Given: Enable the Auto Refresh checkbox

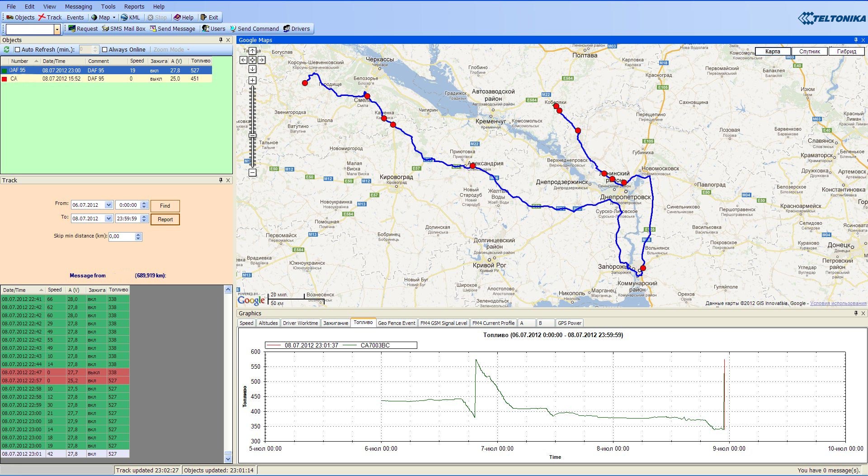Looking at the screenshot, I should click(x=18, y=50).
